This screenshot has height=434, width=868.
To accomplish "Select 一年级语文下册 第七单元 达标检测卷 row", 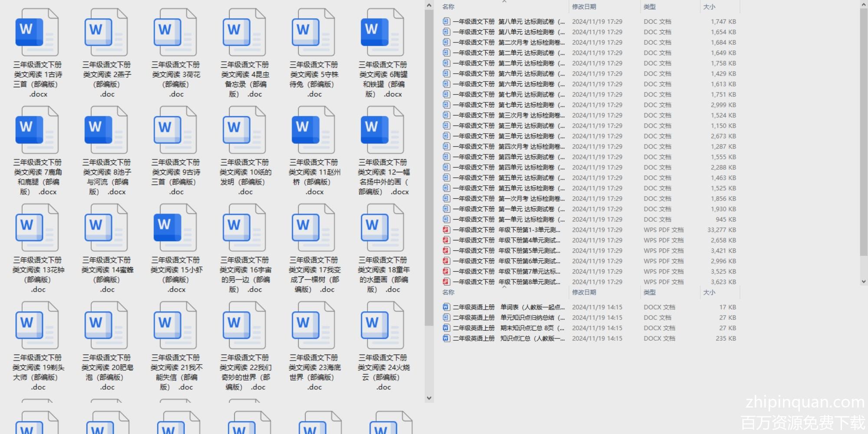I will 508,105.
